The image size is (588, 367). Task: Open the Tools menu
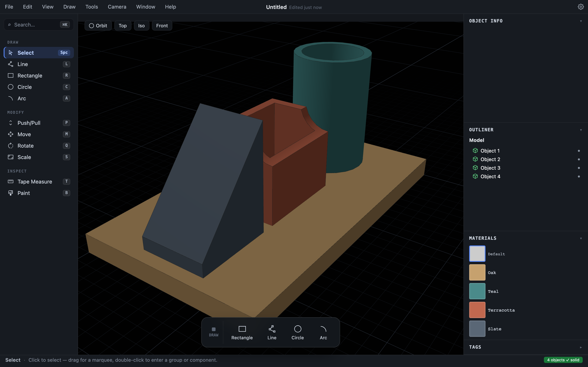pos(92,7)
